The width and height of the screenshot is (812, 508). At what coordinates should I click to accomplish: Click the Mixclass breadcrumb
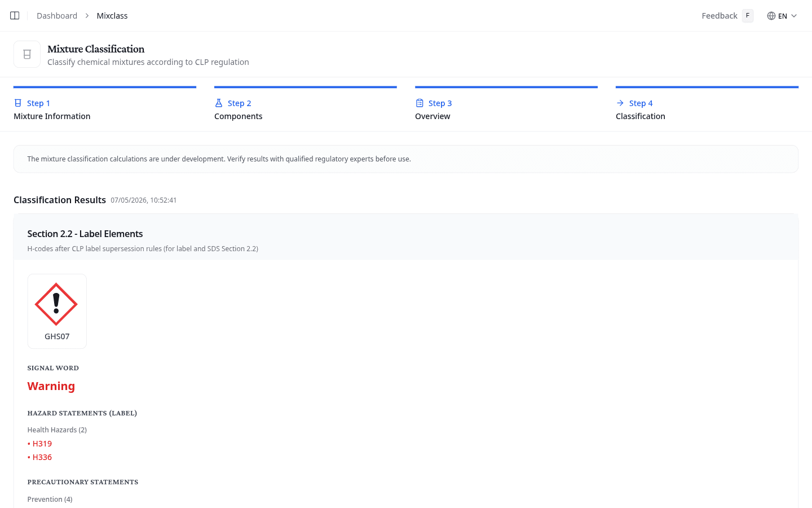pos(112,16)
